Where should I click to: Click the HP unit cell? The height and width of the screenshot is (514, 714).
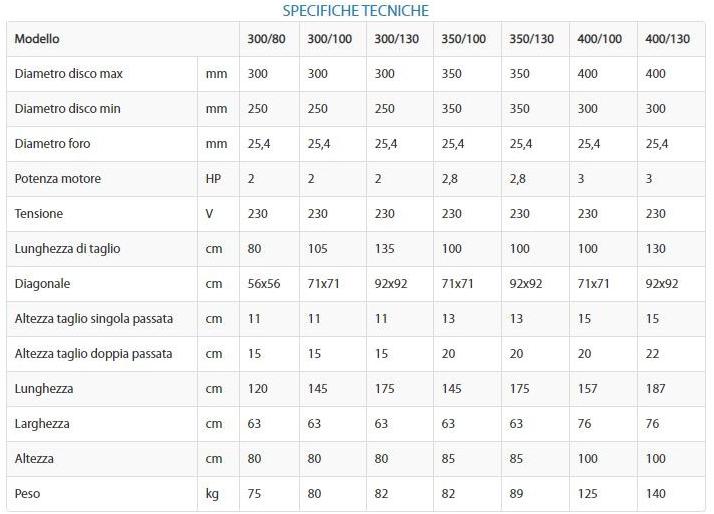(x=213, y=179)
